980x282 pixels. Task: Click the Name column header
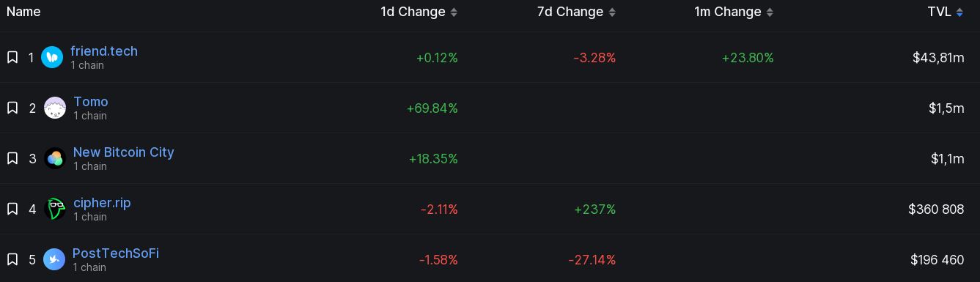tap(23, 12)
